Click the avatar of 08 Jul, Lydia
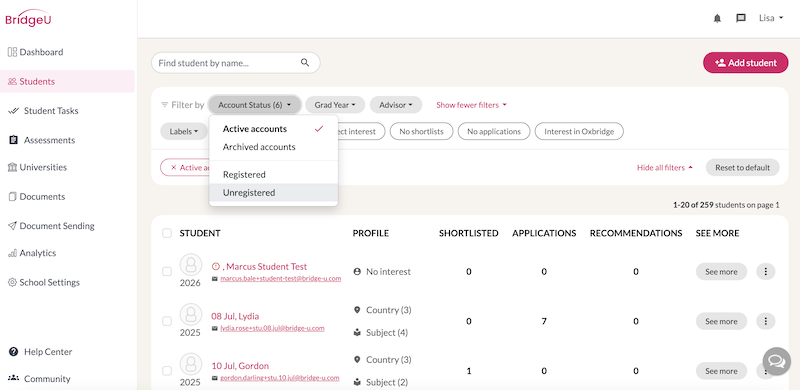This screenshot has height=390, width=800. click(x=191, y=314)
